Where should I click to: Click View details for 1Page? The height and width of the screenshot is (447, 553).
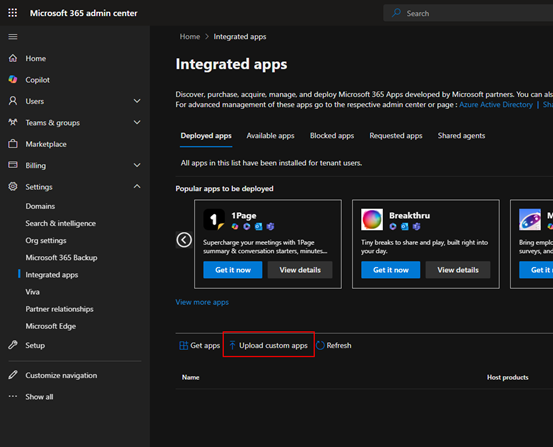[300, 270]
